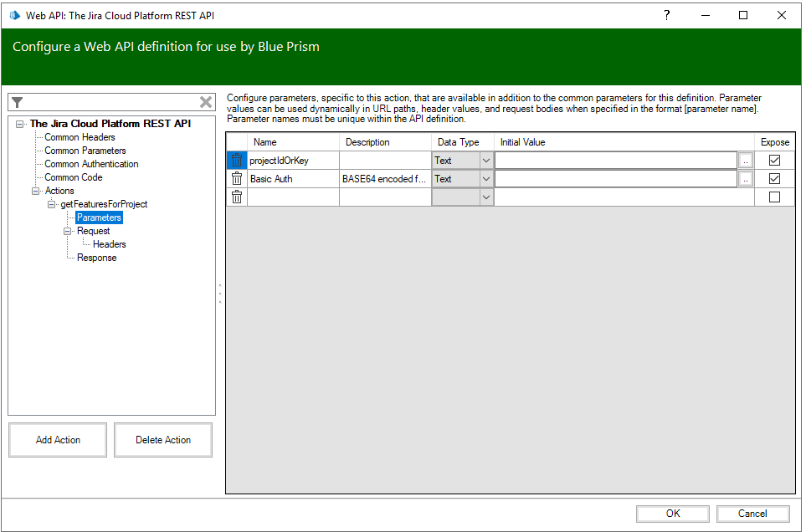Click trash icon on the empty row
Screen dimensions: 806x532
[x=237, y=197]
